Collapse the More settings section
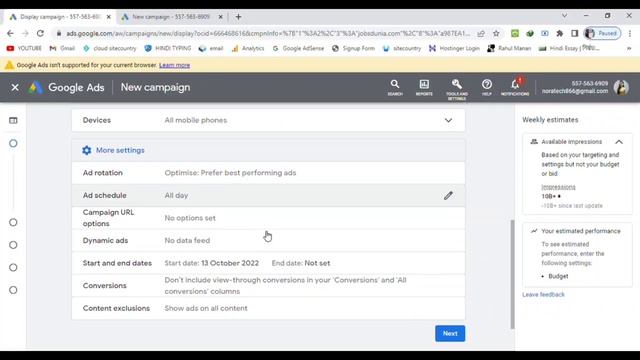640x360 pixels. (x=268, y=150)
